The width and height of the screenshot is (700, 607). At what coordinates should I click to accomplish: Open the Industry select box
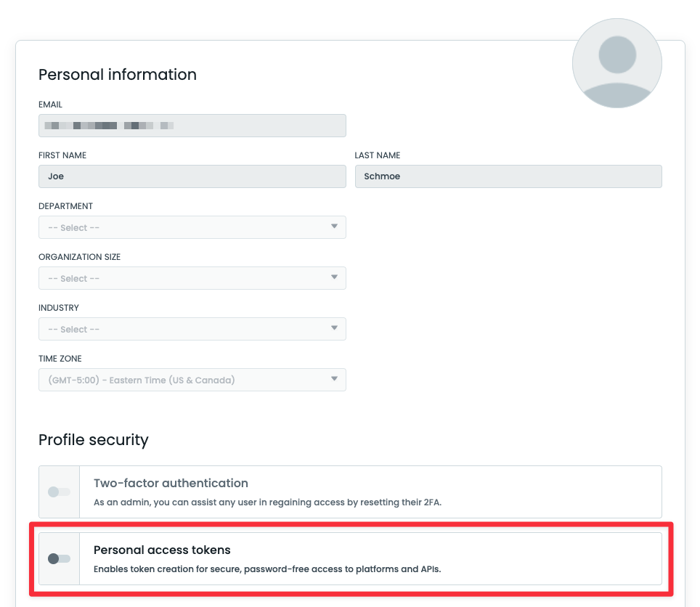tap(182, 329)
